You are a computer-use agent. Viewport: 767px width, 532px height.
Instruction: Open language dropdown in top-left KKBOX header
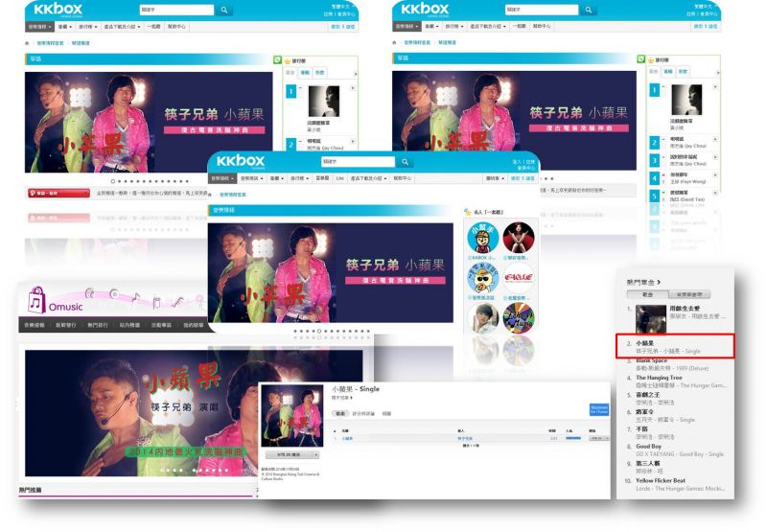pos(343,7)
